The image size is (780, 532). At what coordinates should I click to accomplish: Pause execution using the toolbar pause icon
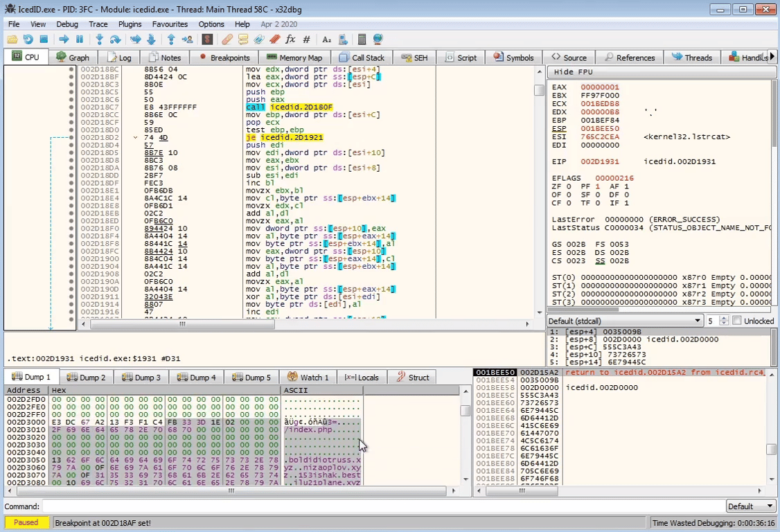pyautogui.click(x=80, y=39)
